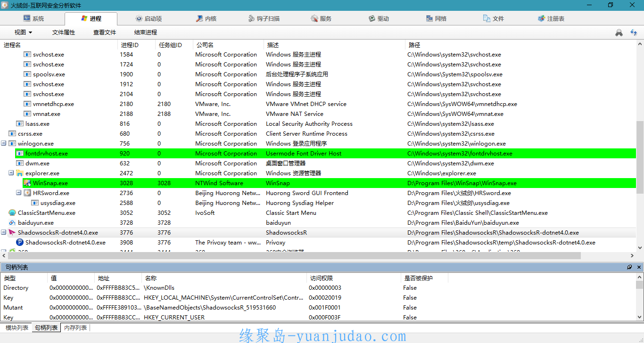The width and height of the screenshot is (644, 343).
Task: Click the winlogon.exe process icon
Action: pyautogui.click(x=12, y=143)
